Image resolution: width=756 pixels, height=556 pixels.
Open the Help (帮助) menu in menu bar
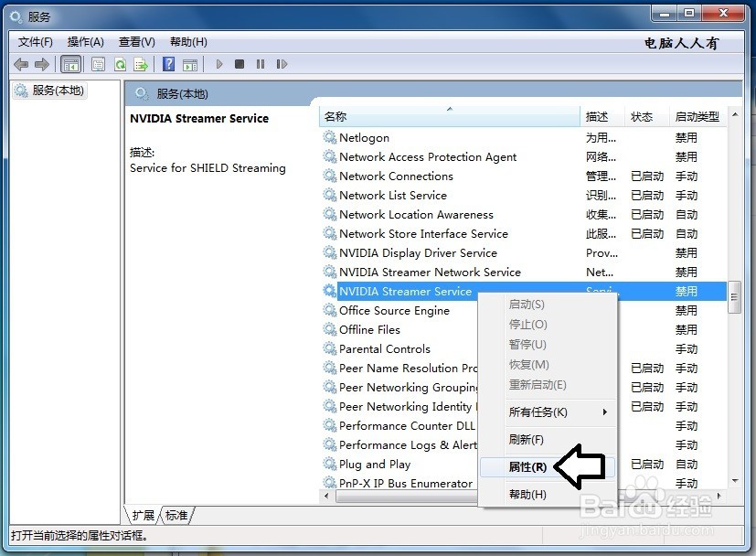point(188,42)
